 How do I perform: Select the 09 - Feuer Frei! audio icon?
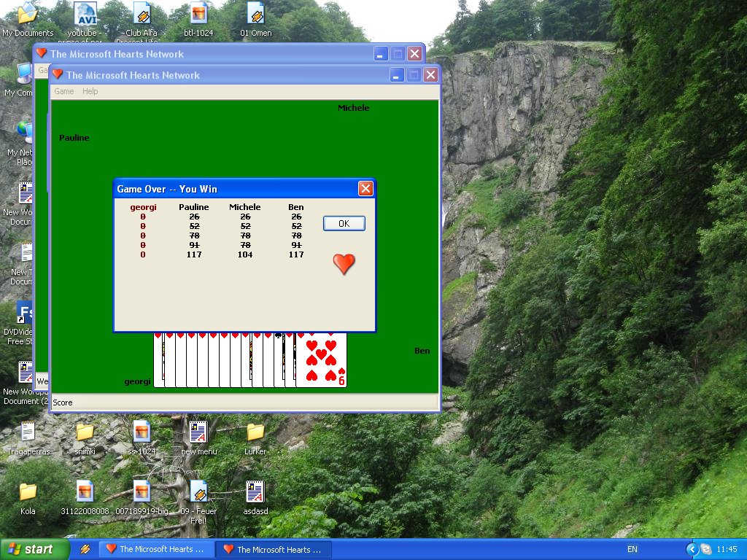coord(198,492)
